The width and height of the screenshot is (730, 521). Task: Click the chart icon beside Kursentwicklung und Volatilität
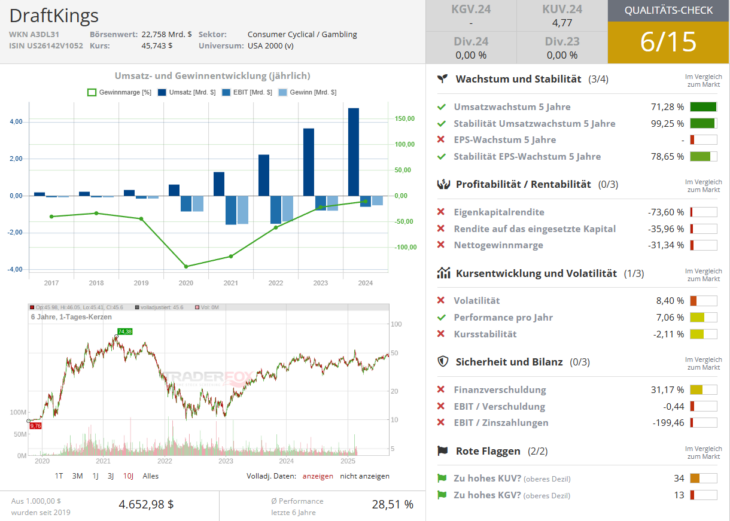[443, 273]
